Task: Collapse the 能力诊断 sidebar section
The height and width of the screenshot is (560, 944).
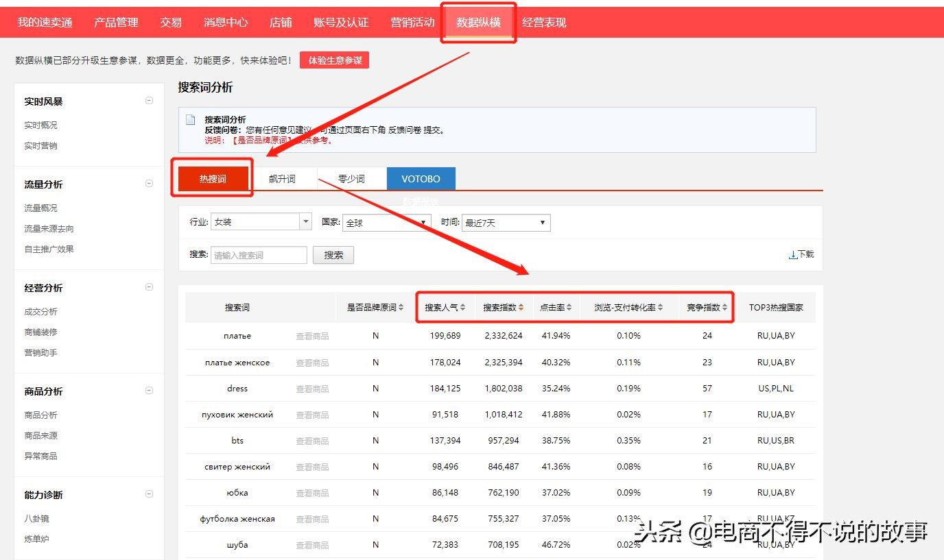Action: (149, 494)
